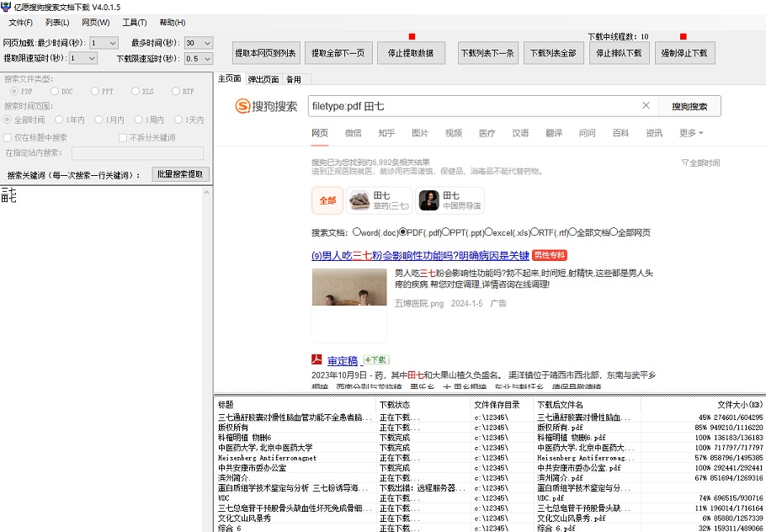Select word(.doc) in the web page
The height and width of the screenshot is (532, 766).
pos(357,232)
